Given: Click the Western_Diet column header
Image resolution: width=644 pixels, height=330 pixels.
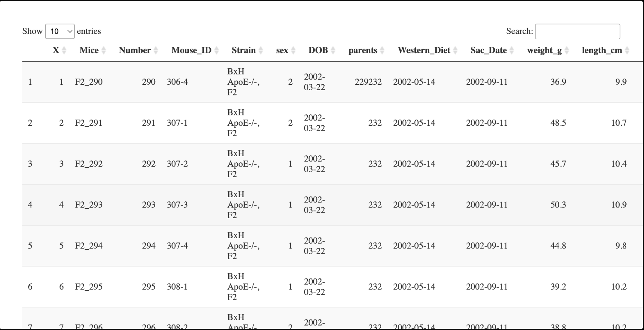Looking at the screenshot, I should [x=424, y=50].
